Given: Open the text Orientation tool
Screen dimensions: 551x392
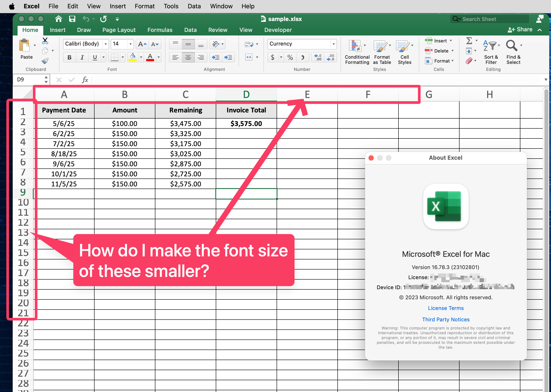Looking at the screenshot, I should 216,44.
